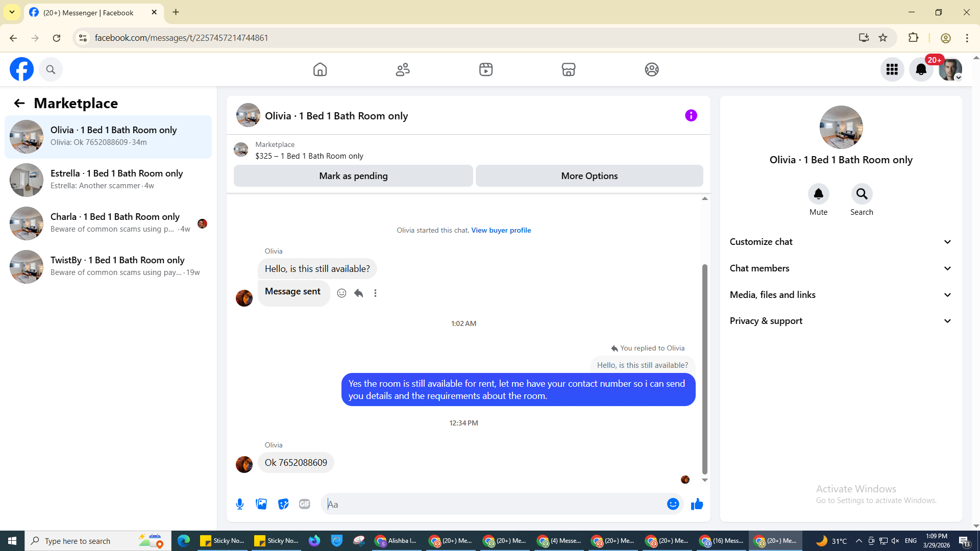Screen dimensions: 980x551
Task: React to the Message sent bubble
Action: (x=342, y=293)
